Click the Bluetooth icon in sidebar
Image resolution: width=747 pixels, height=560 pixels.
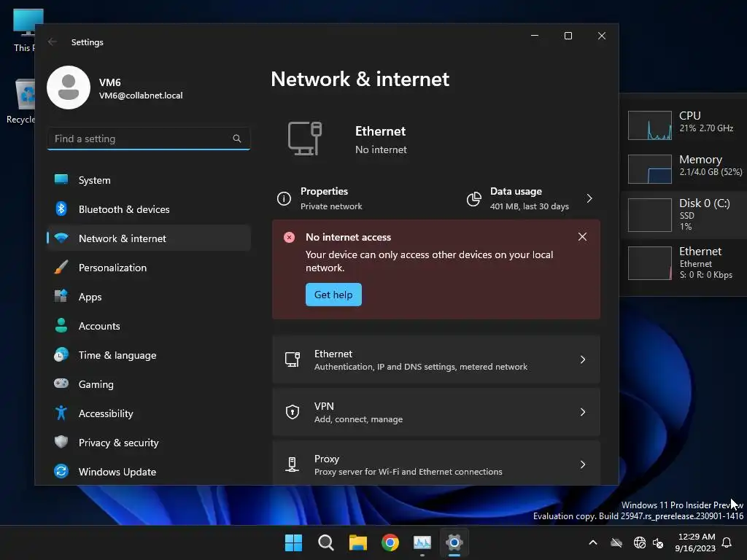click(61, 209)
